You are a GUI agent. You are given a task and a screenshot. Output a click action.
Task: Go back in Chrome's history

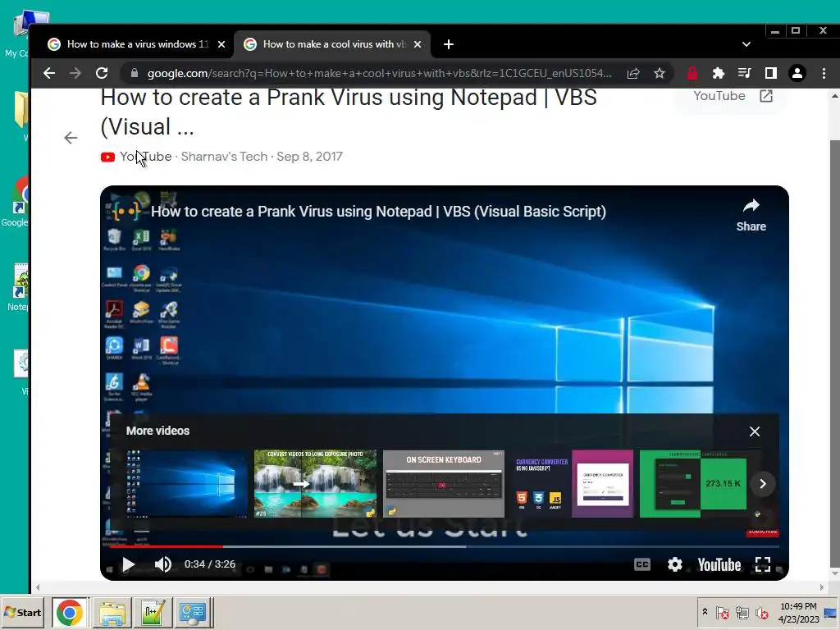click(48, 73)
